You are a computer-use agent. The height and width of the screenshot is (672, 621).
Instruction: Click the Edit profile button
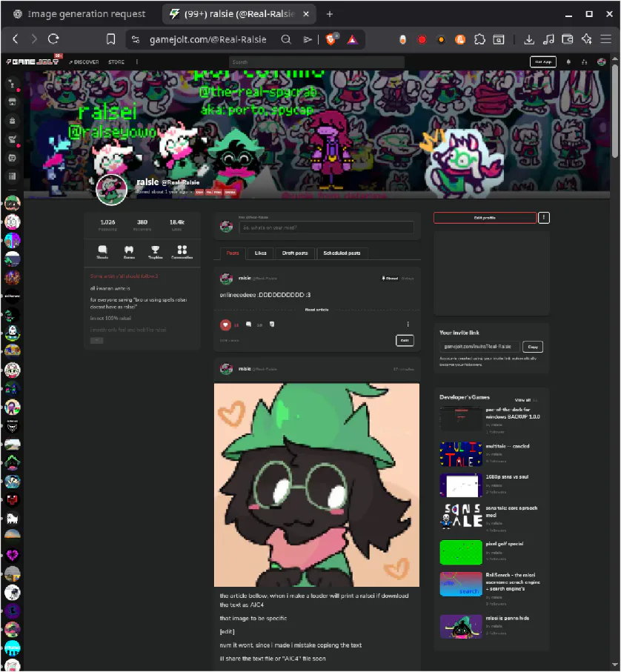pyautogui.click(x=485, y=218)
